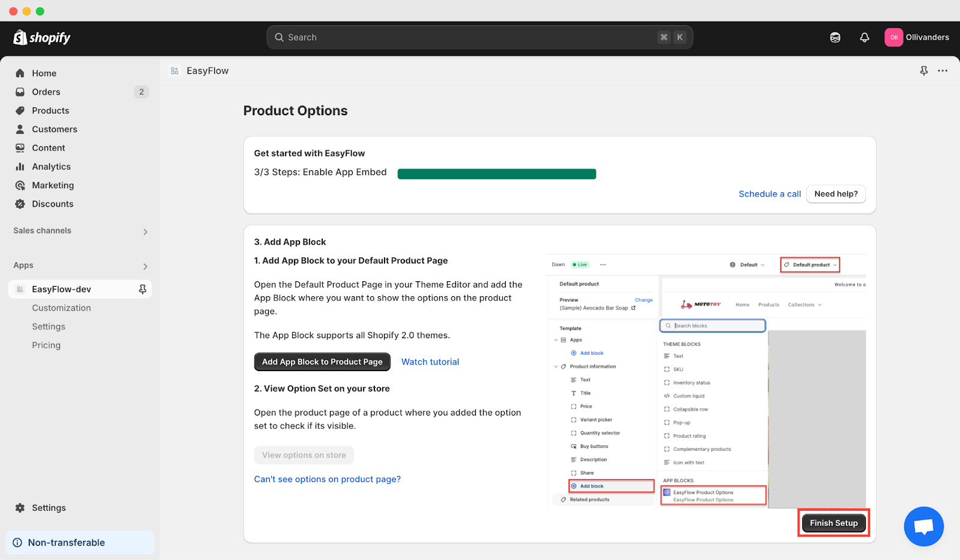This screenshot has width=960, height=560.
Task: Click Add App Block to Product Page
Action: pos(322,362)
